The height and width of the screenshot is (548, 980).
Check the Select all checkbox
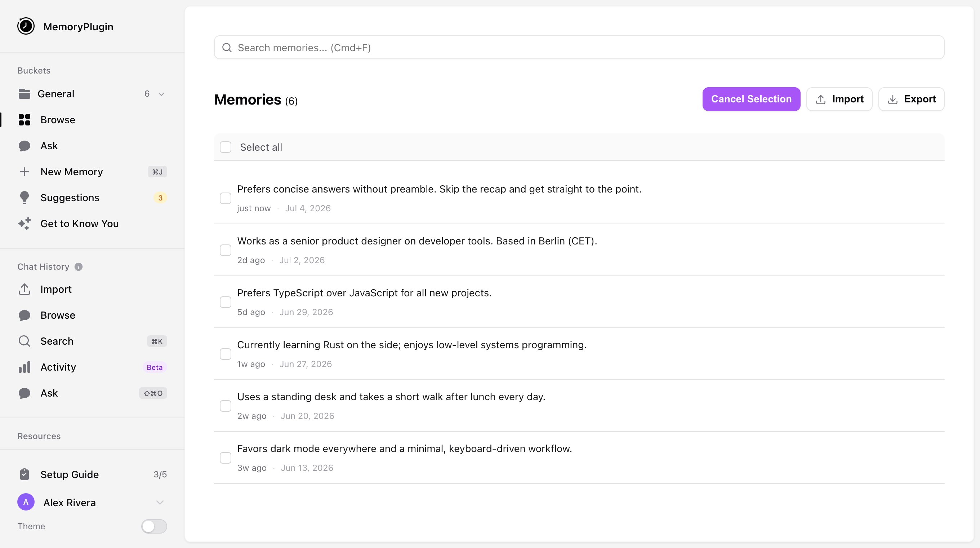pos(226,147)
